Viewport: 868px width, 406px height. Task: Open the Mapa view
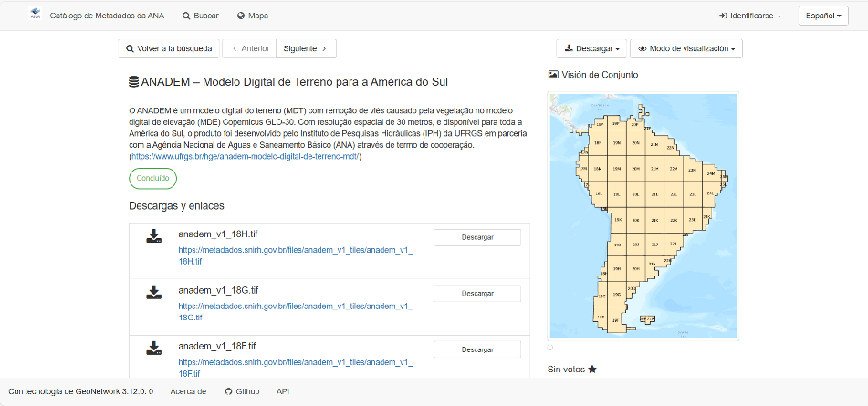252,16
